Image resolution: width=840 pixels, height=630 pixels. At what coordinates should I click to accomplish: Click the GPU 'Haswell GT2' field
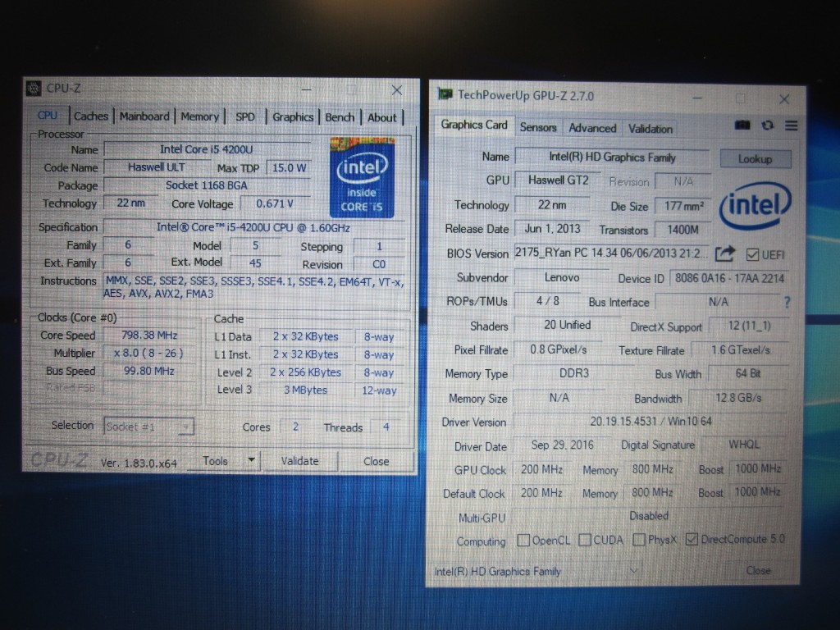558,180
